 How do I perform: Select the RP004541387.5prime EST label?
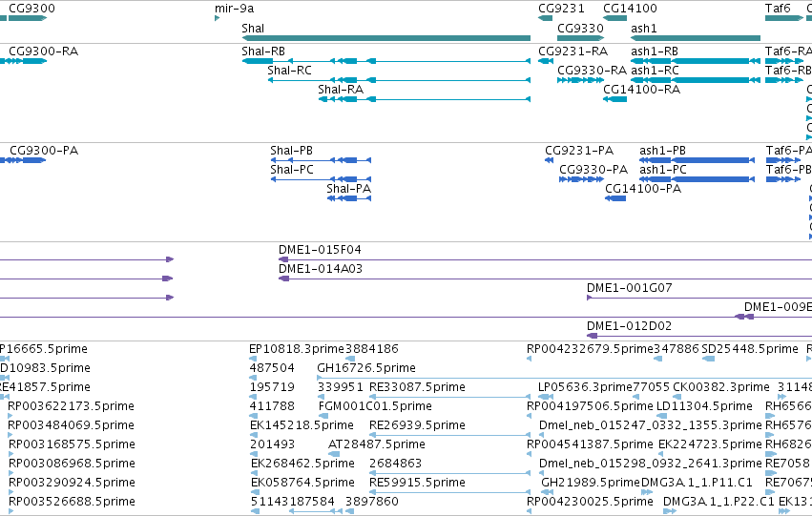590,445
